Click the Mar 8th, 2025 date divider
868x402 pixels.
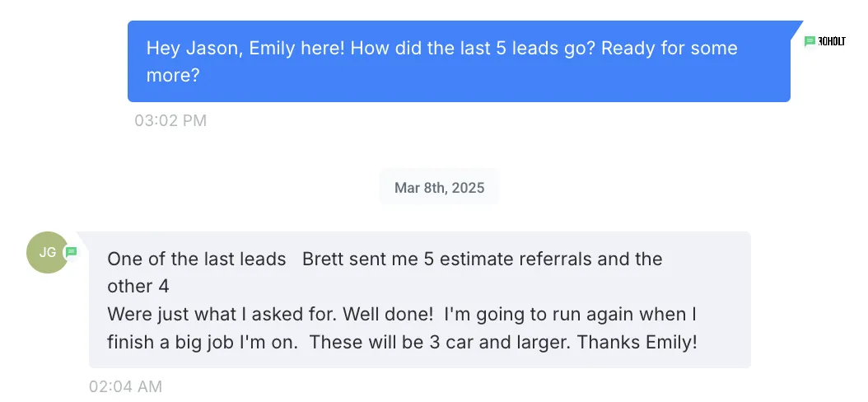(439, 188)
